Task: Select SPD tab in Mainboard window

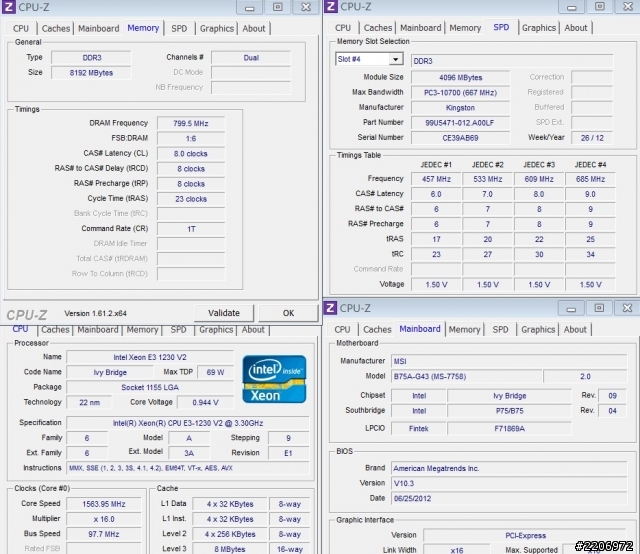Action: tap(500, 329)
